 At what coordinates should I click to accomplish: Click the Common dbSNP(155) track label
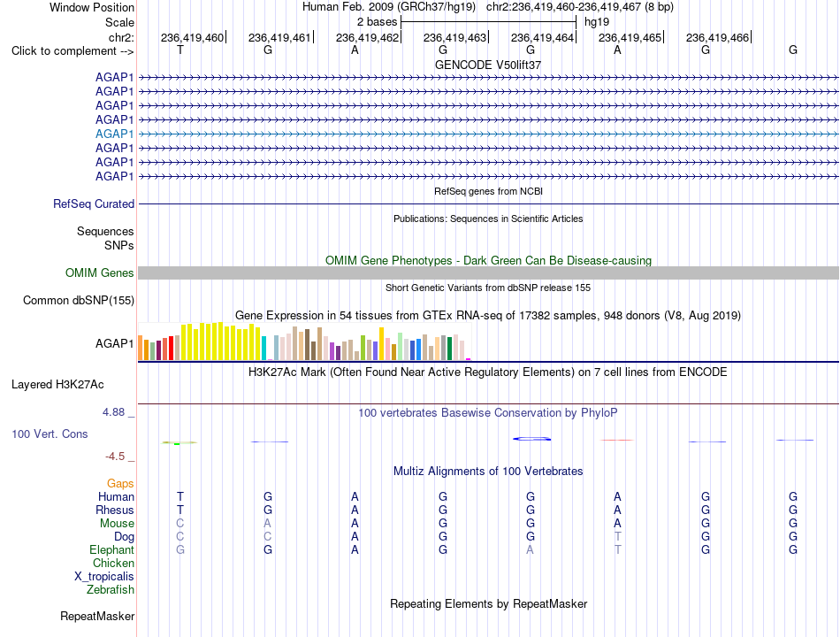click(x=79, y=300)
